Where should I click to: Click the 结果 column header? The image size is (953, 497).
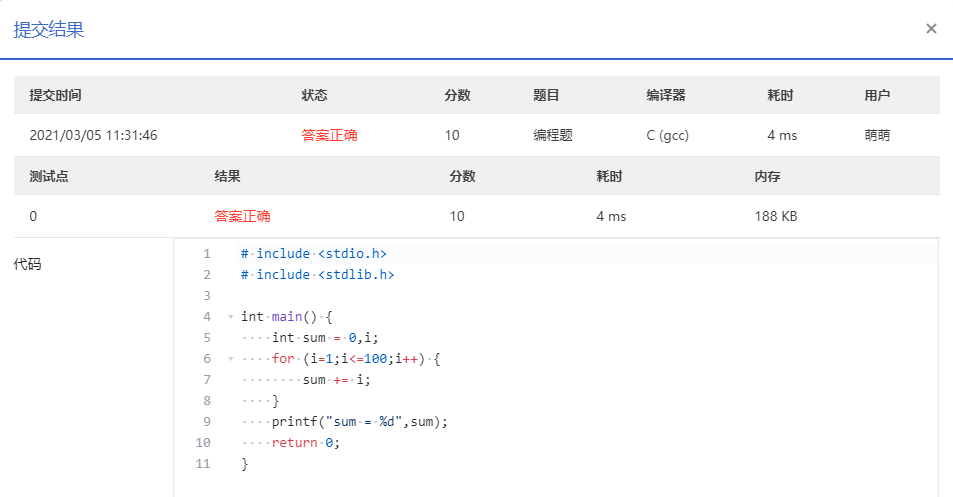(227, 177)
